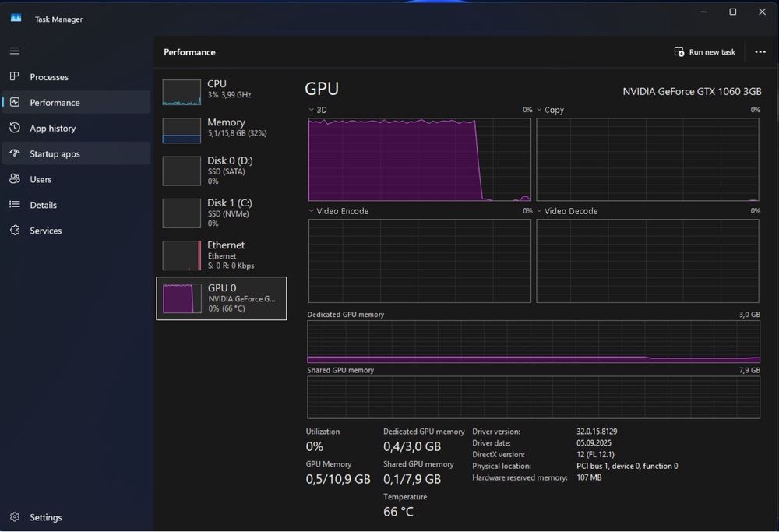This screenshot has width=779, height=532.
Task: Click the Dedicated GPU memory 0,4/3,0 GB value
Action: (x=412, y=446)
